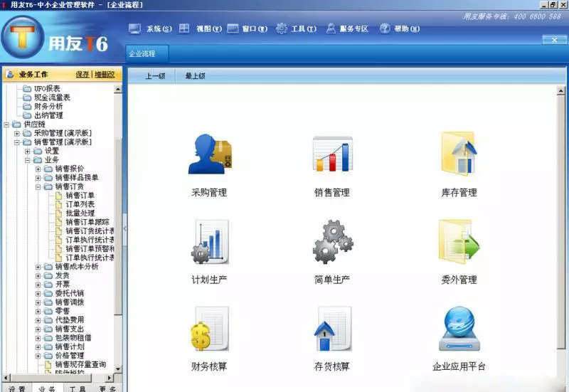The width and height of the screenshot is (569, 392).
Task: Select 销售现存量查询 in the tree
Action: tap(80, 364)
